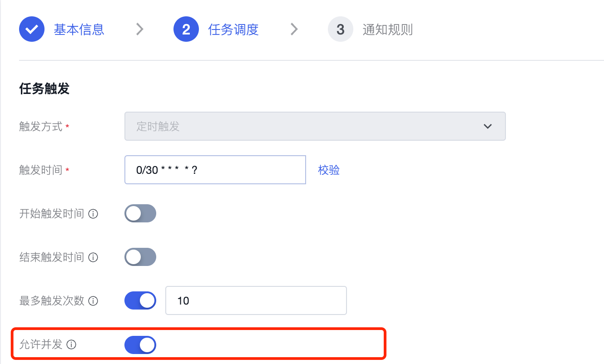Click the arrow between 任务调度 and 通知规则
604x364 pixels.
point(294,30)
